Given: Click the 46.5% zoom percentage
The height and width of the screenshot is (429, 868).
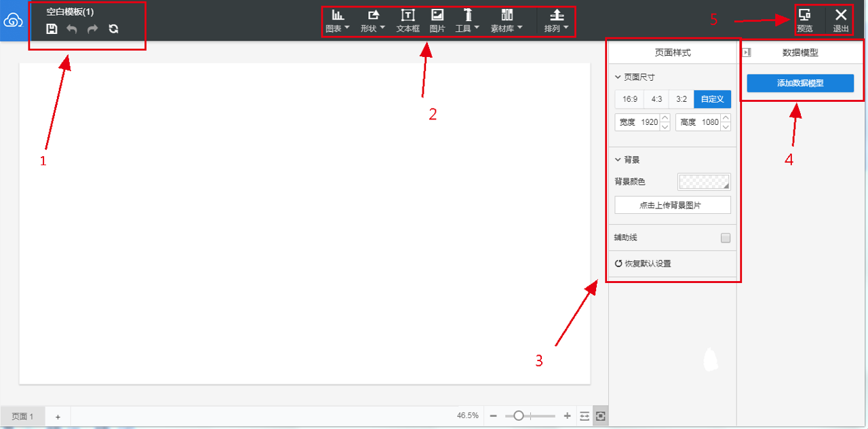Looking at the screenshot, I should coord(468,415).
